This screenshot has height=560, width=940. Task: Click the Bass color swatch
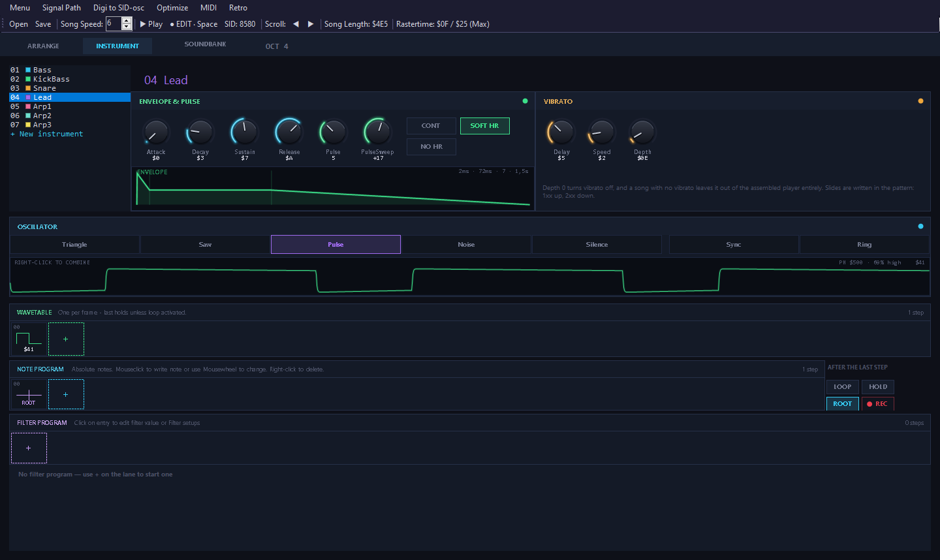[28, 70]
